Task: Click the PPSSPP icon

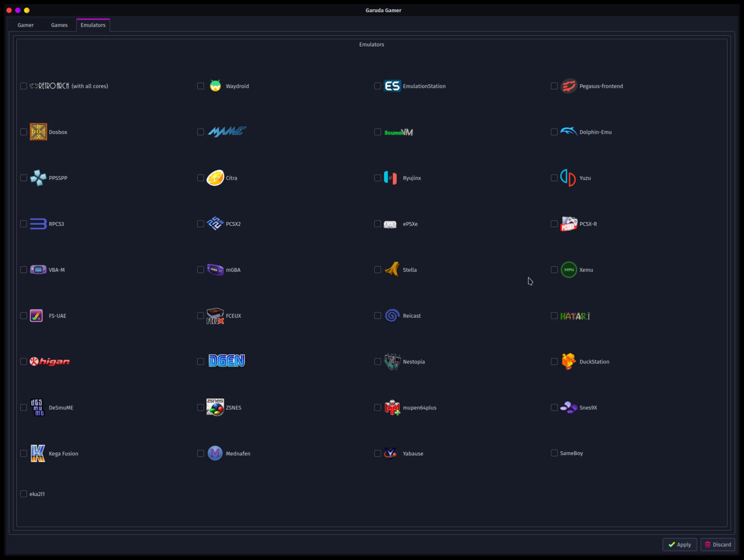Action: click(38, 178)
